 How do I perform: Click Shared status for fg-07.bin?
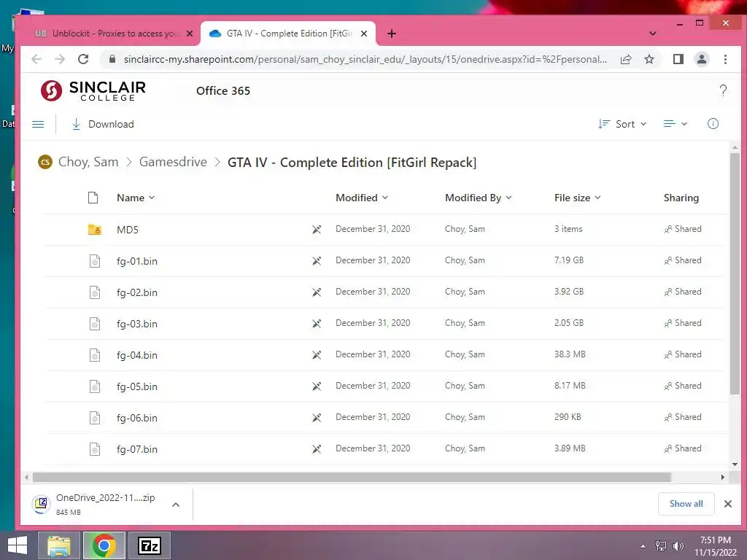coord(683,448)
